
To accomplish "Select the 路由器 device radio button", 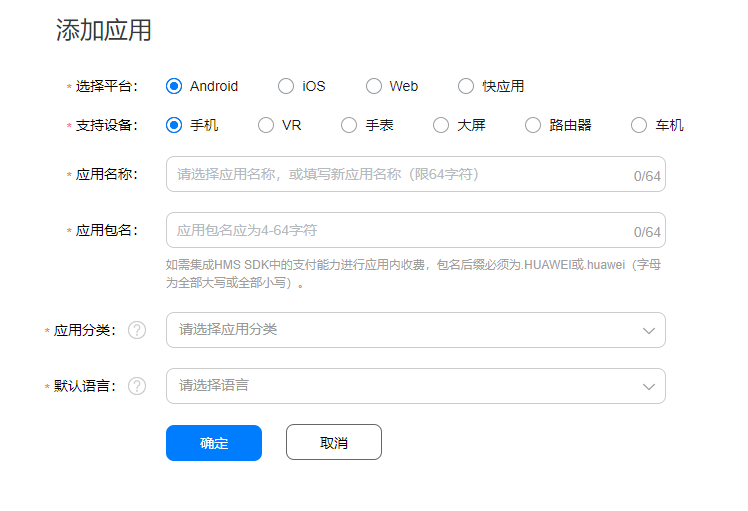I will [x=533, y=125].
